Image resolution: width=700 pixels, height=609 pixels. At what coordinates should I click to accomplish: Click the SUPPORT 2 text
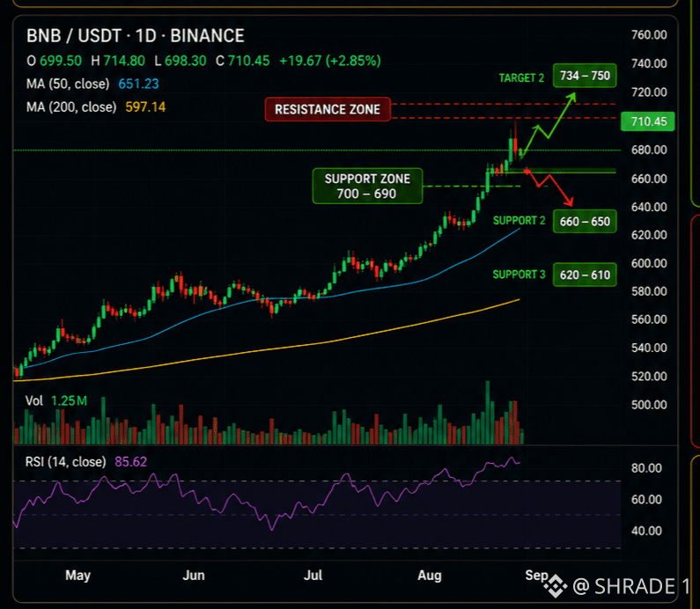pos(519,220)
